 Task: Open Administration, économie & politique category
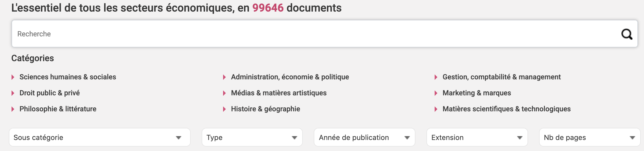click(290, 77)
